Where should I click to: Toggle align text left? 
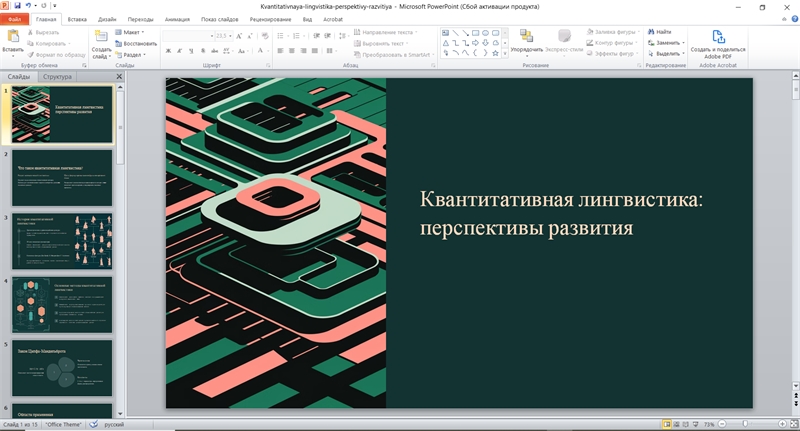[280, 50]
